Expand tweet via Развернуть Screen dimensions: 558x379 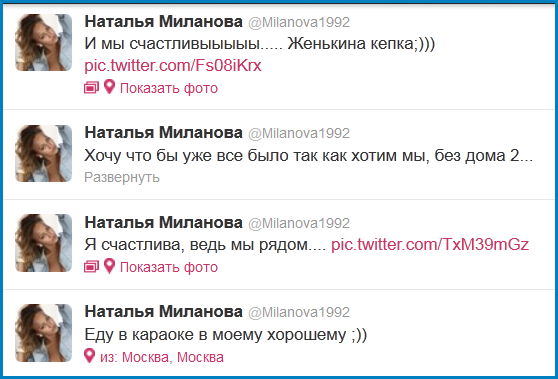click(122, 177)
